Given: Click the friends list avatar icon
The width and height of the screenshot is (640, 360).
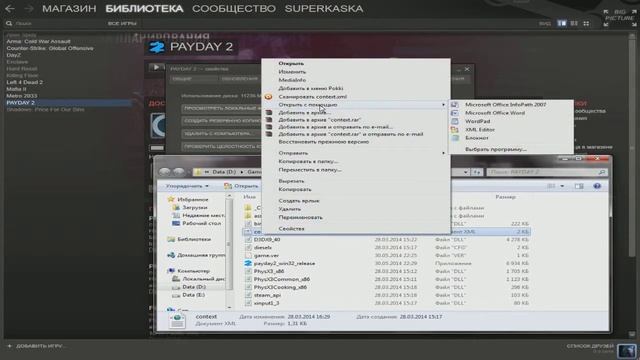Looking at the screenshot, I should (627, 350).
